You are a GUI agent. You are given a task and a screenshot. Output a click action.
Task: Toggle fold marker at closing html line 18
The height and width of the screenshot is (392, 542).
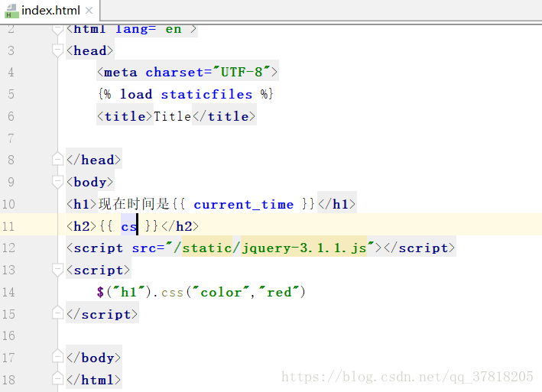[57, 378]
